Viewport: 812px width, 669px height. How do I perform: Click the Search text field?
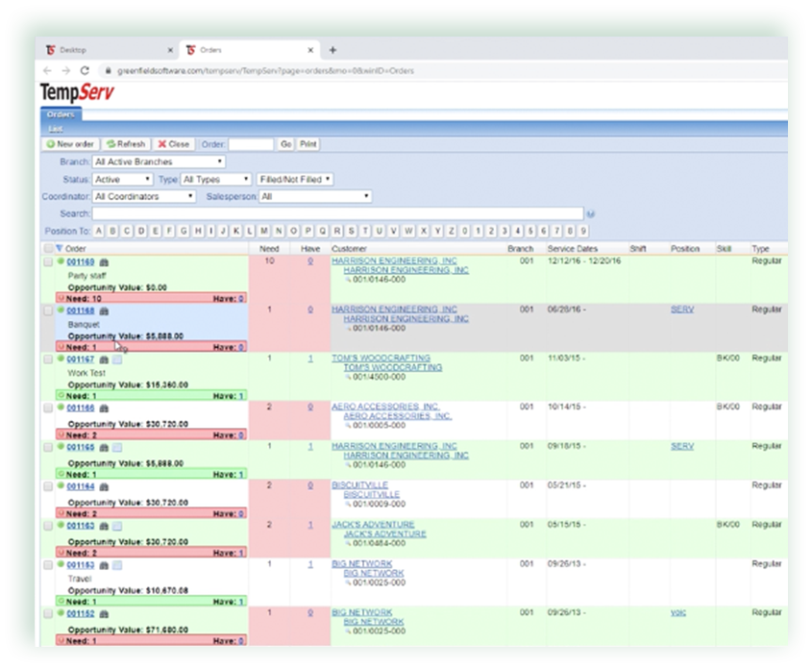(337, 213)
